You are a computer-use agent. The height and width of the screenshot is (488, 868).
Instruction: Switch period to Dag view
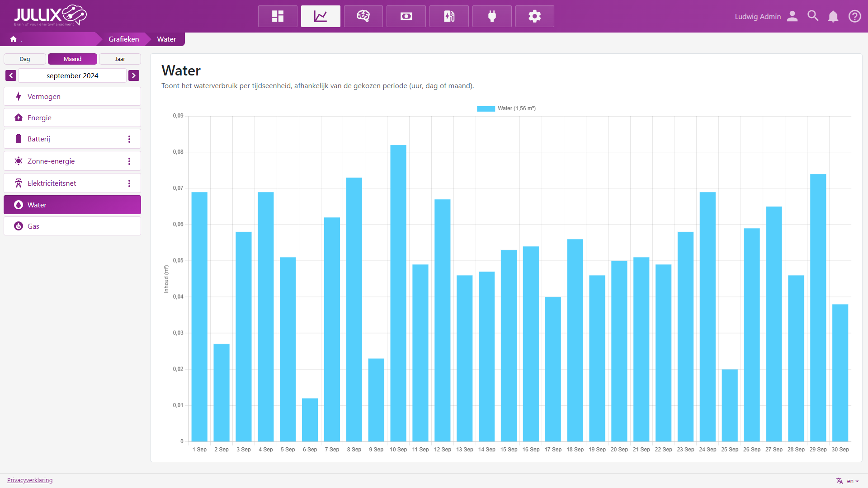coord(25,59)
